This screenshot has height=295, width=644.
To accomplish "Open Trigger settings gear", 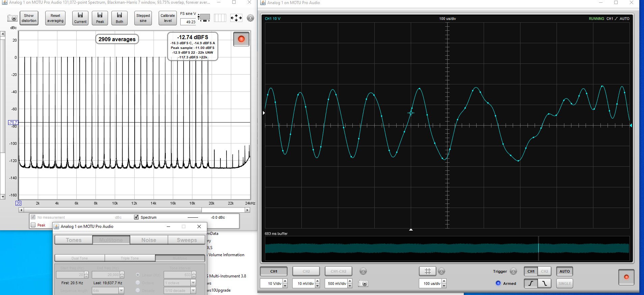I will tap(513, 271).
